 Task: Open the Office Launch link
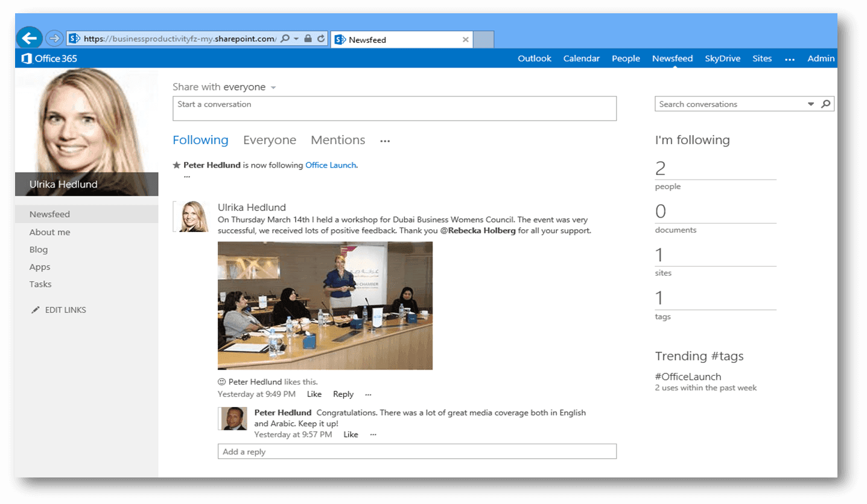pos(330,165)
